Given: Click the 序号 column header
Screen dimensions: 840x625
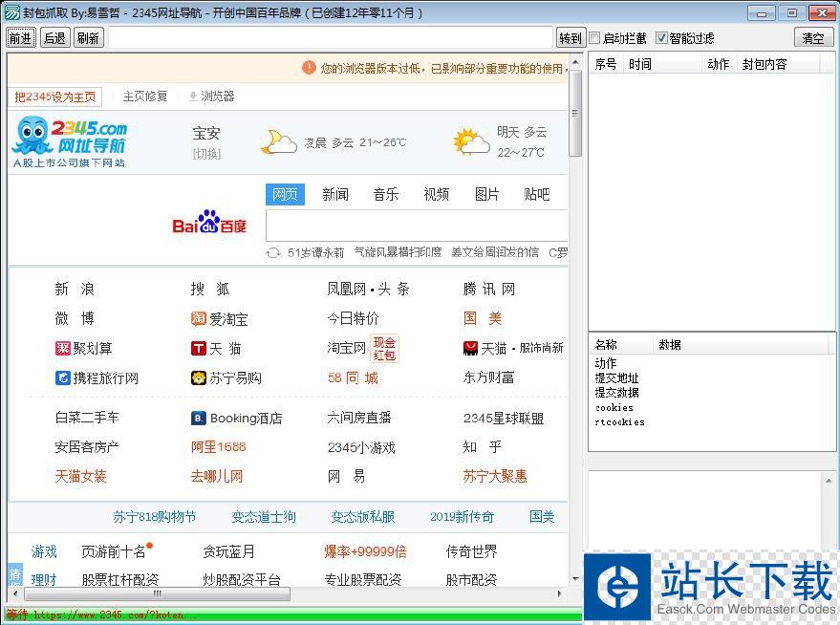Looking at the screenshot, I should tap(605, 64).
